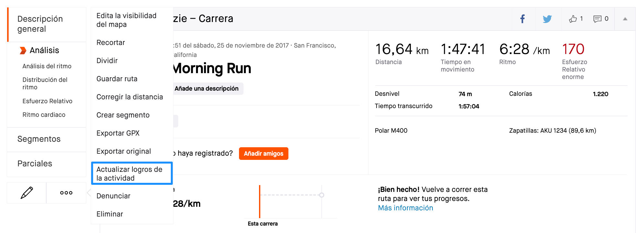644x233 pixels.
Task: Click the orange Análisis chevron icon
Action: tap(23, 50)
